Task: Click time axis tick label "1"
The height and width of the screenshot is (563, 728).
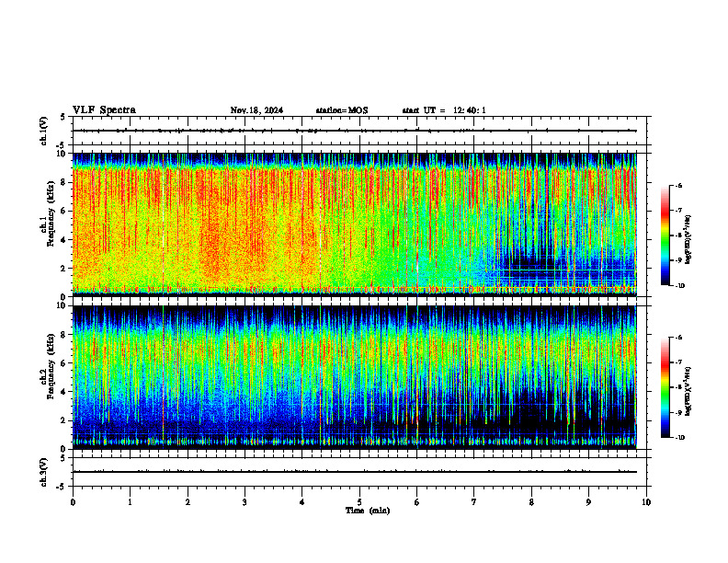Action: 130,502
